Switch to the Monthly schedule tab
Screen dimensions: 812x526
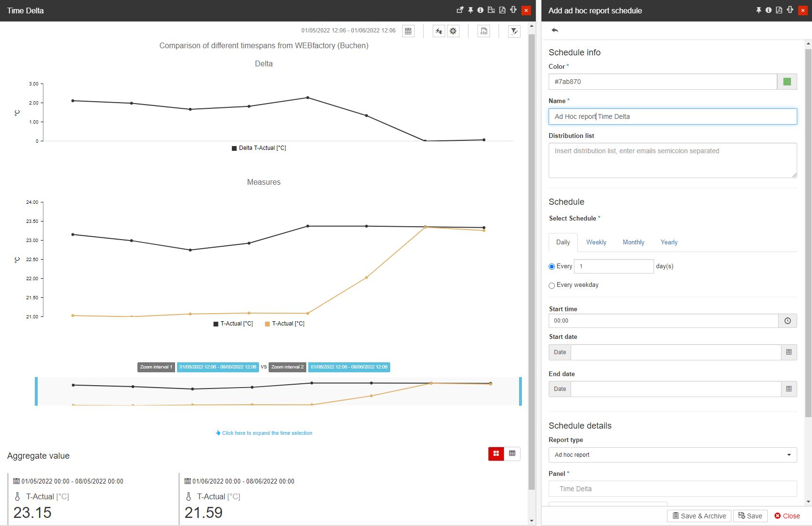pyautogui.click(x=633, y=242)
